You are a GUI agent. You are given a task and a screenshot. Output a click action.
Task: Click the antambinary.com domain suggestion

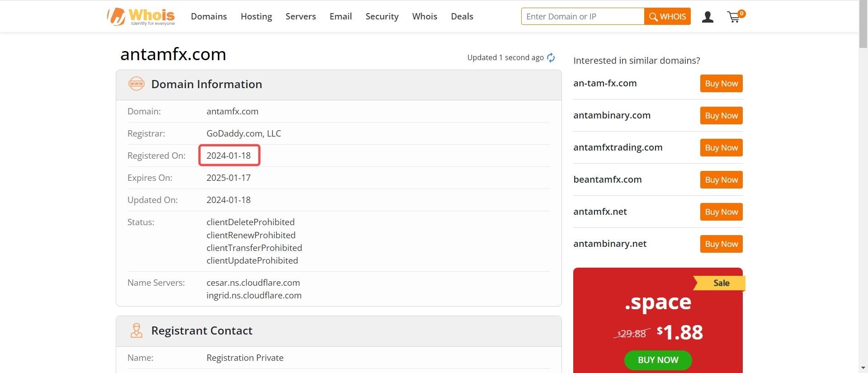coord(612,115)
